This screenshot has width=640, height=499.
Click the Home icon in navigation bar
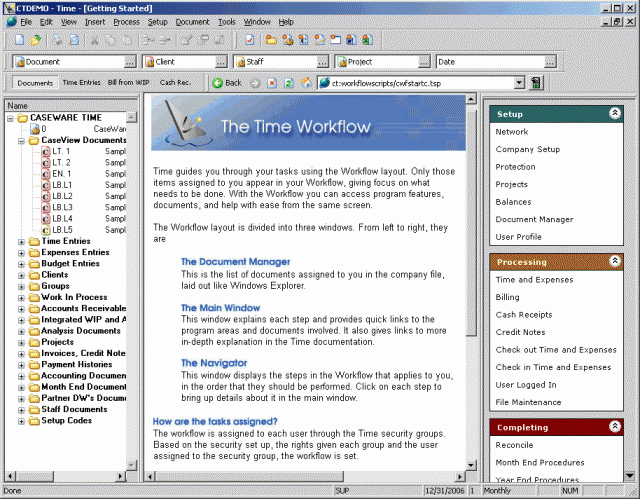tap(305, 82)
